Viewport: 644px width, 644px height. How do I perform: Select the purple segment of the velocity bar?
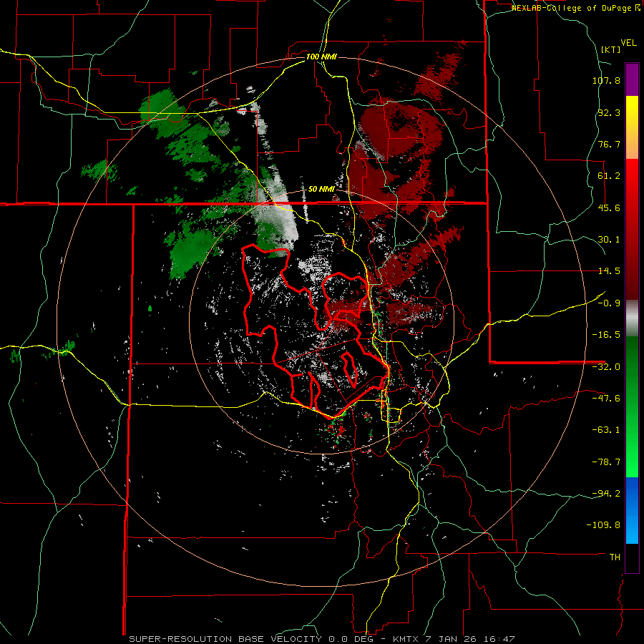click(x=632, y=79)
